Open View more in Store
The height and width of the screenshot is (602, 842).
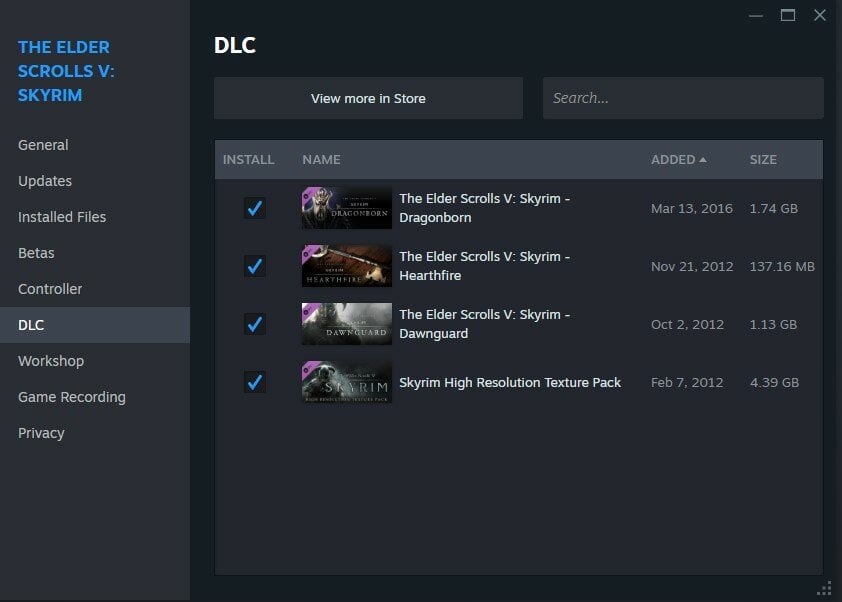tap(368, 98)
